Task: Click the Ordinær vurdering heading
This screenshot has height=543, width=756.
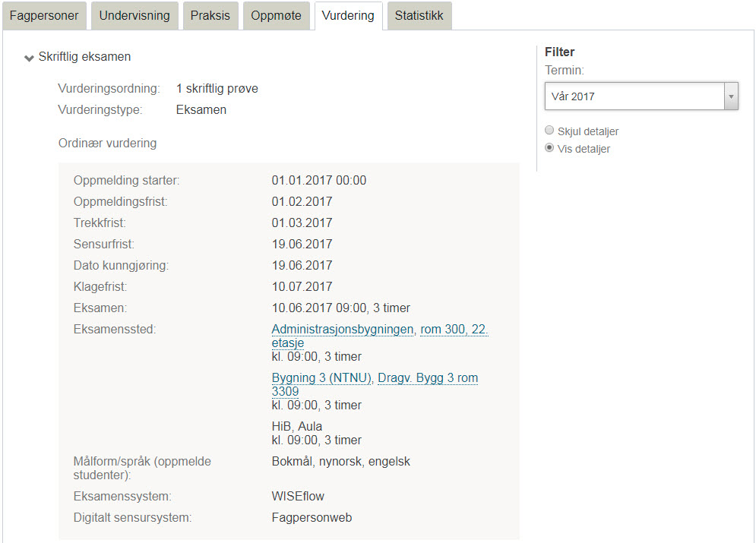Action: (x=108, y=143)
